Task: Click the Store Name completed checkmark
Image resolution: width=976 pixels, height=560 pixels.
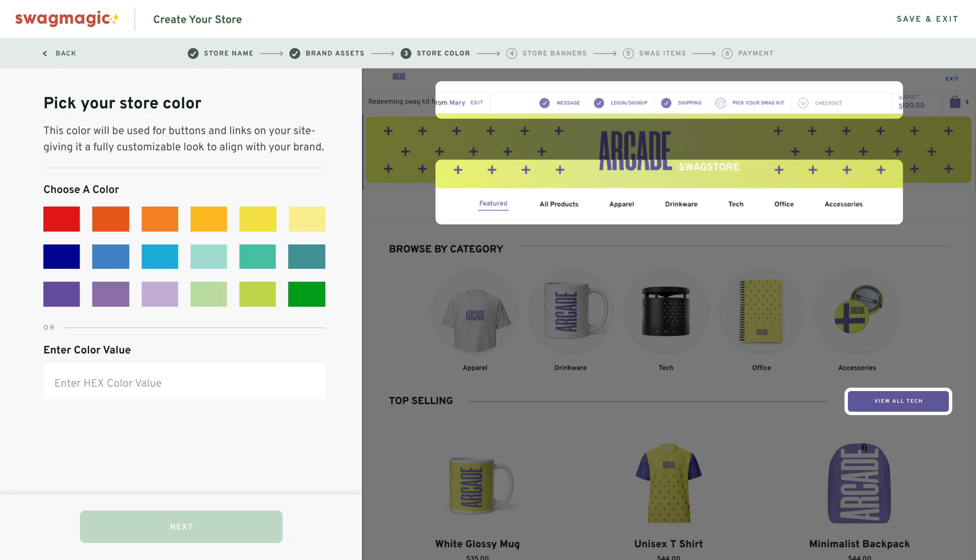Action: point(193,53)
